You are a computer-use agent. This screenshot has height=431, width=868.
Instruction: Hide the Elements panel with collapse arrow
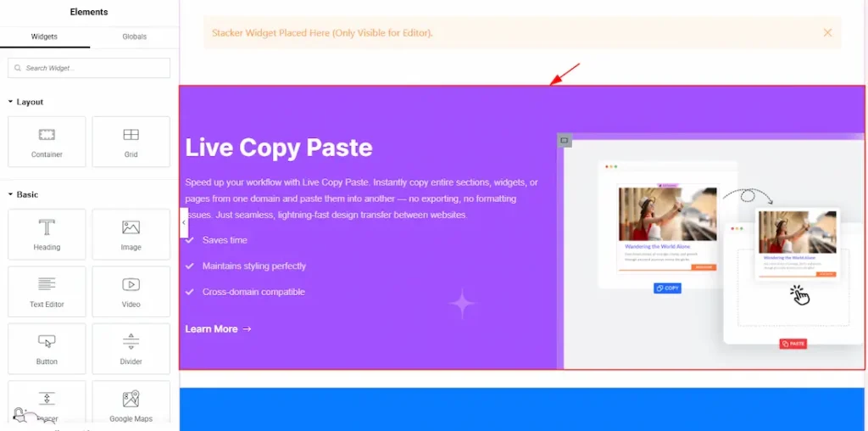[184, 222]
